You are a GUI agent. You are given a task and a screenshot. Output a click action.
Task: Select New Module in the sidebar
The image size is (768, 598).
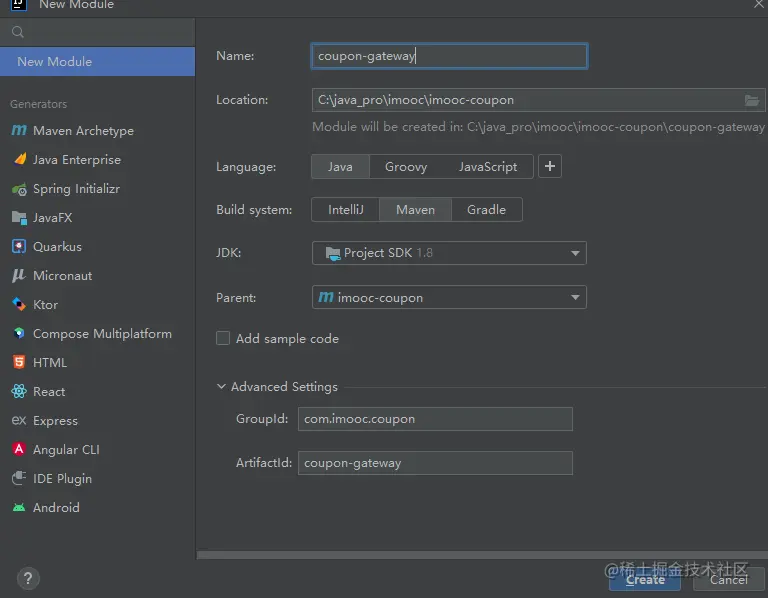(97, 62)
